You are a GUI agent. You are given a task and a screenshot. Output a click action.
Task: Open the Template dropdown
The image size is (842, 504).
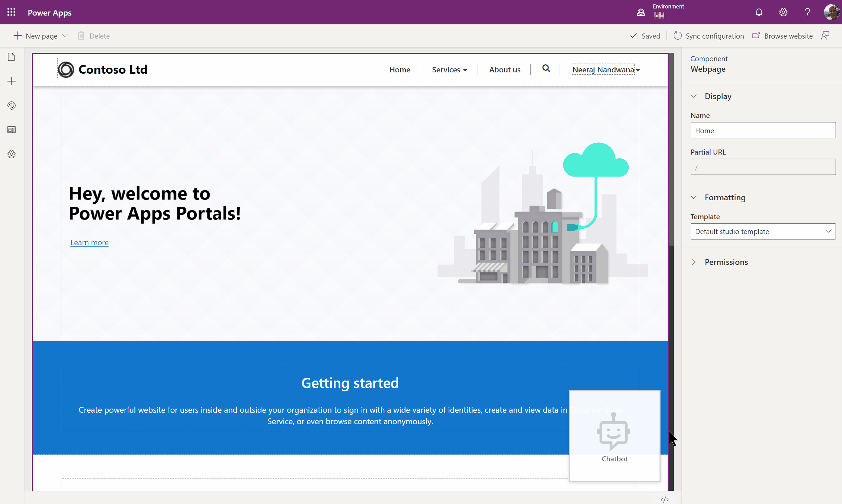pos(762,231)
